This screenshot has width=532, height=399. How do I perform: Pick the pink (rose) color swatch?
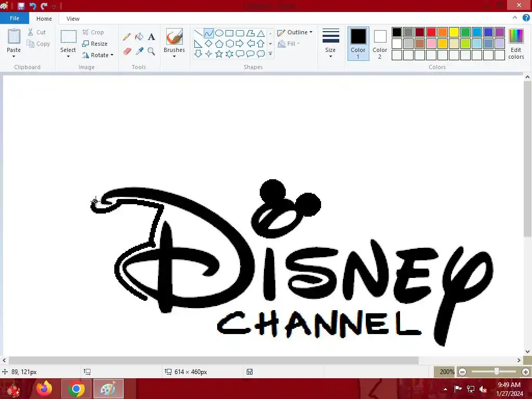(431, 44)
